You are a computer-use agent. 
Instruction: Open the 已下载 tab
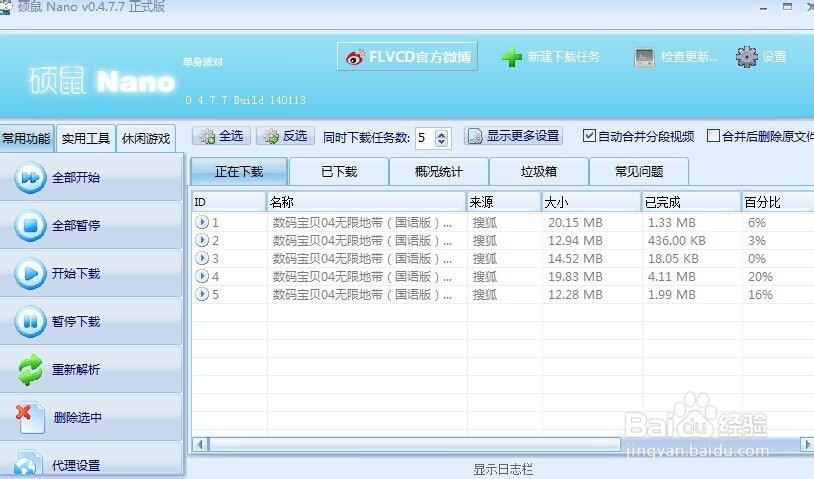click(x=339, y=172)
